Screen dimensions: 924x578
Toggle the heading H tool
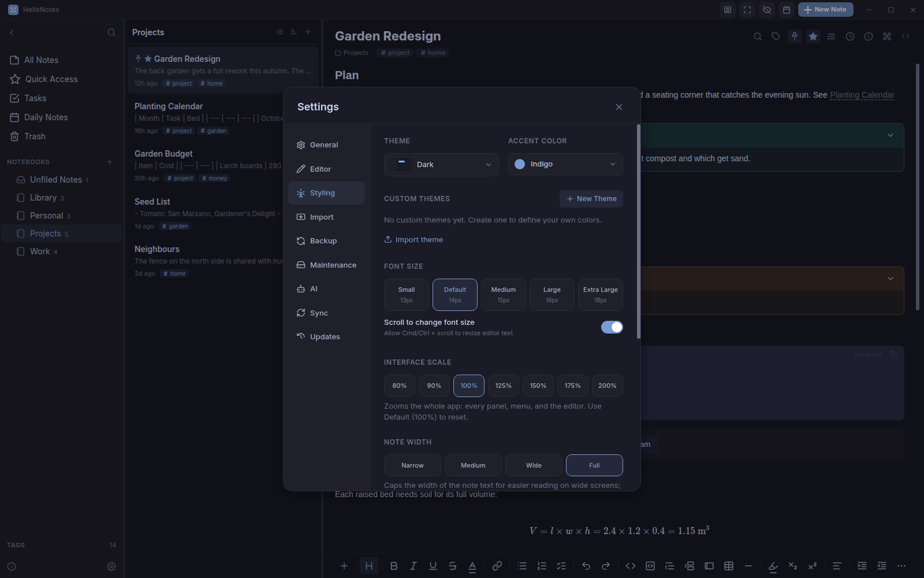click(369, 566)
